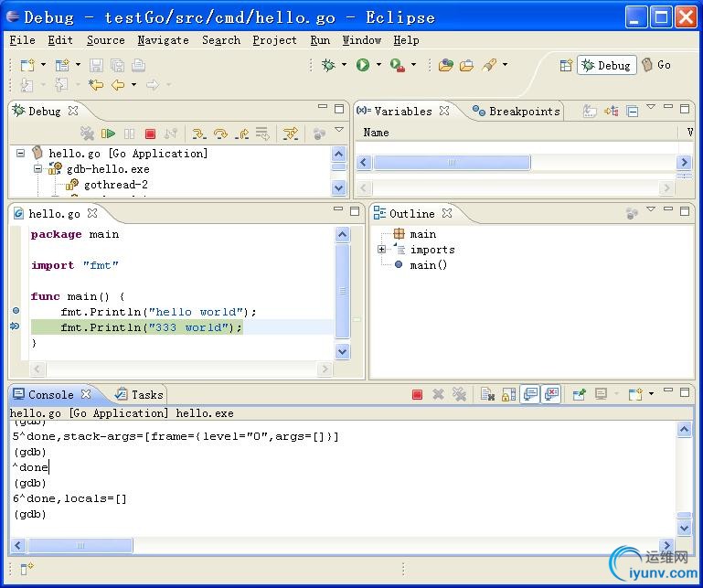Image resolution: width=703 pixels, height=588 pixels.
Task: Select gdb-hello.exe in the Debug tree
Action: click(x=108, y=169)
